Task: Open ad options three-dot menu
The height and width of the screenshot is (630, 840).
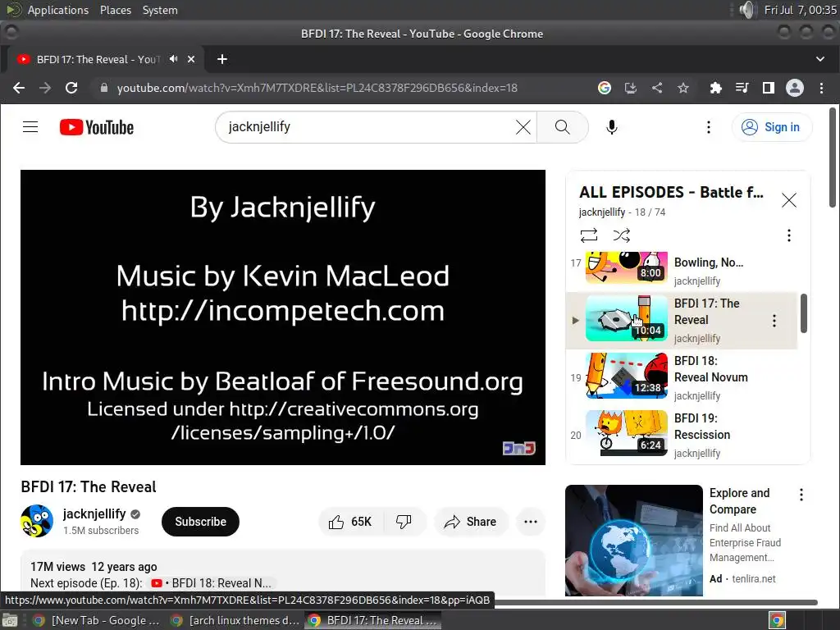Action: point(801,495)
